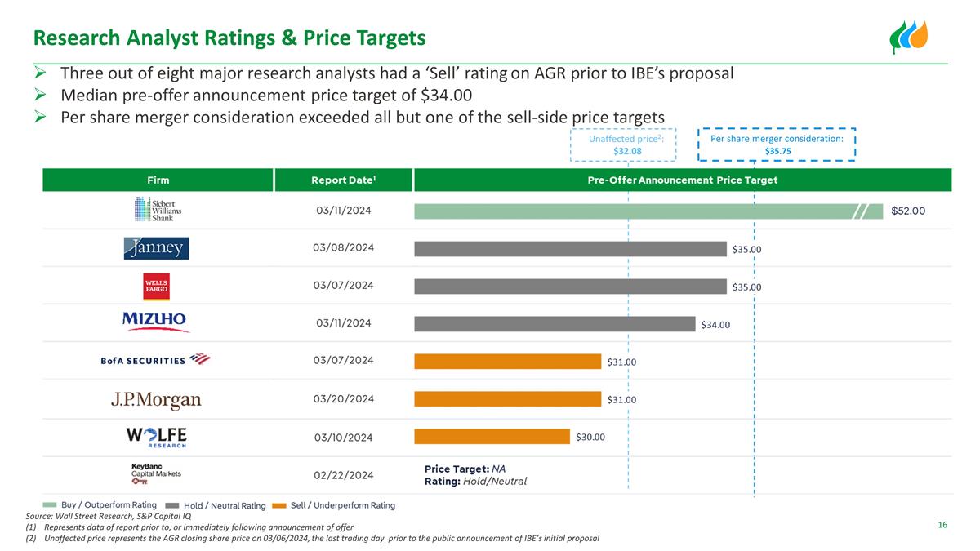Click the gray Hold / Neutral legend swatch
Viewport: 980px width, 551px height.
pos(172,505)
